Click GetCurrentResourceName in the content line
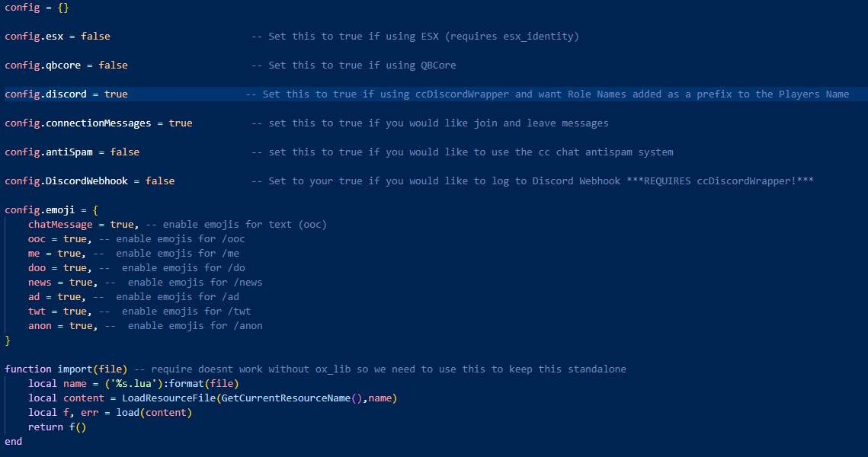Image resolution: width=868 pixels, height=457 pixels. pyautogui.click(x=286, y=398)
